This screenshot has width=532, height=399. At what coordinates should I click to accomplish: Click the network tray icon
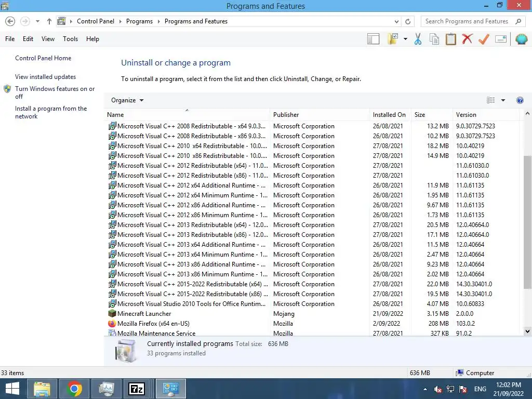tap(450, 389)
